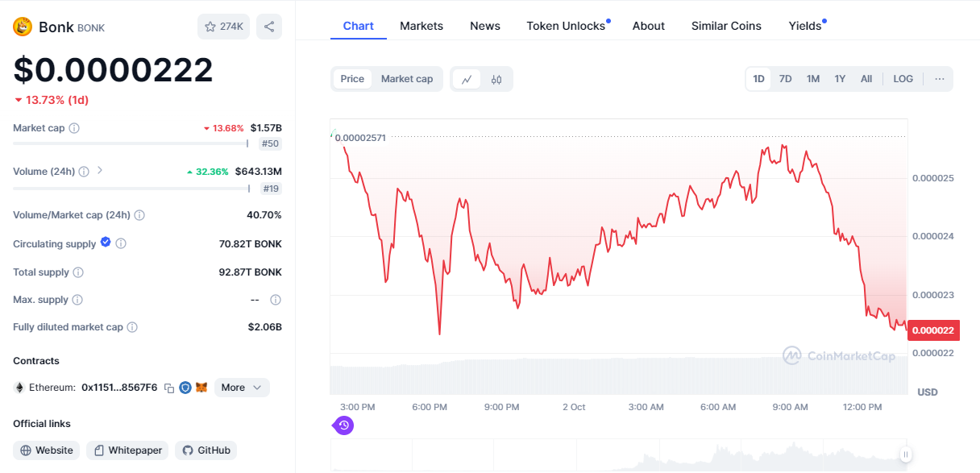Click the 0.00002571 high price label
This screenshot has height=473, width=980.
[x=360, y=138]
